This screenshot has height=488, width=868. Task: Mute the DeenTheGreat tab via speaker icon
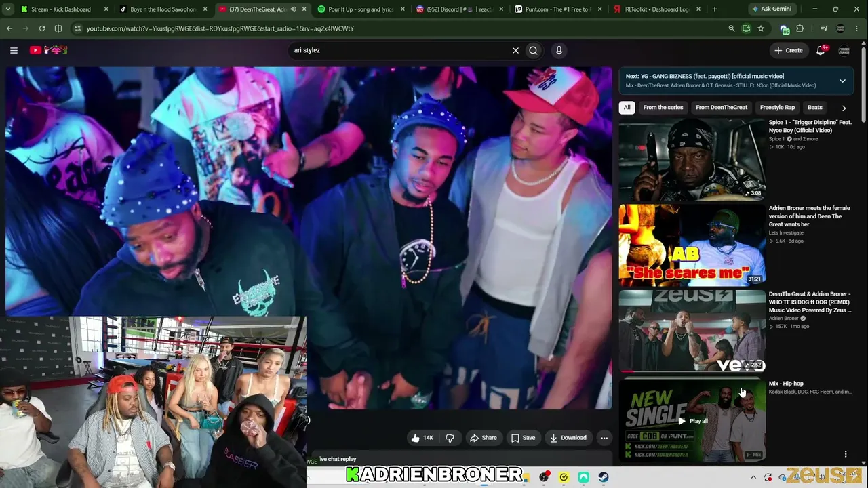(293, 9)
